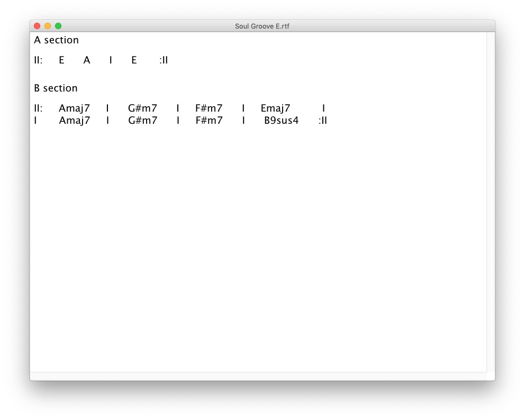The width and height of the screenshot is (525, 420).
Task: Click the closing repeat sign after B9sus4
Action: pos(323,121)
